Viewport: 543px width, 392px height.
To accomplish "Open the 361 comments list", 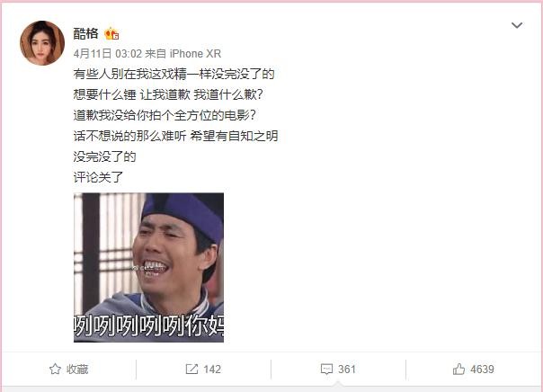I will coord(347,370).
